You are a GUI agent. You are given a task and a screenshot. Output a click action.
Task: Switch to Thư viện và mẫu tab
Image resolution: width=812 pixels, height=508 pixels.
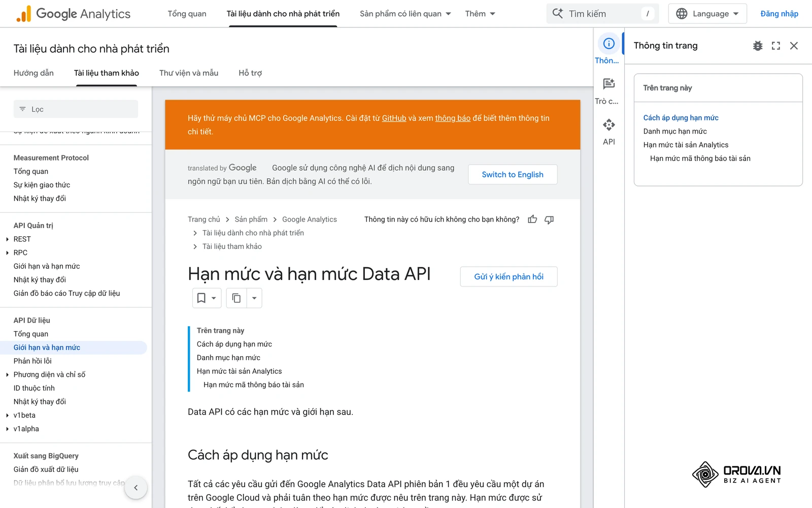click(189, 73)
